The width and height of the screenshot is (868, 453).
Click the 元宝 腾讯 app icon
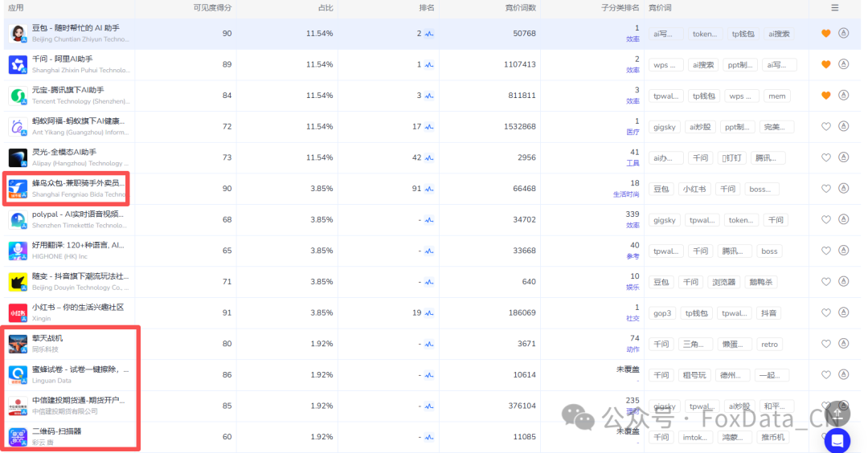pyautogui.click(x=18, y=96)
